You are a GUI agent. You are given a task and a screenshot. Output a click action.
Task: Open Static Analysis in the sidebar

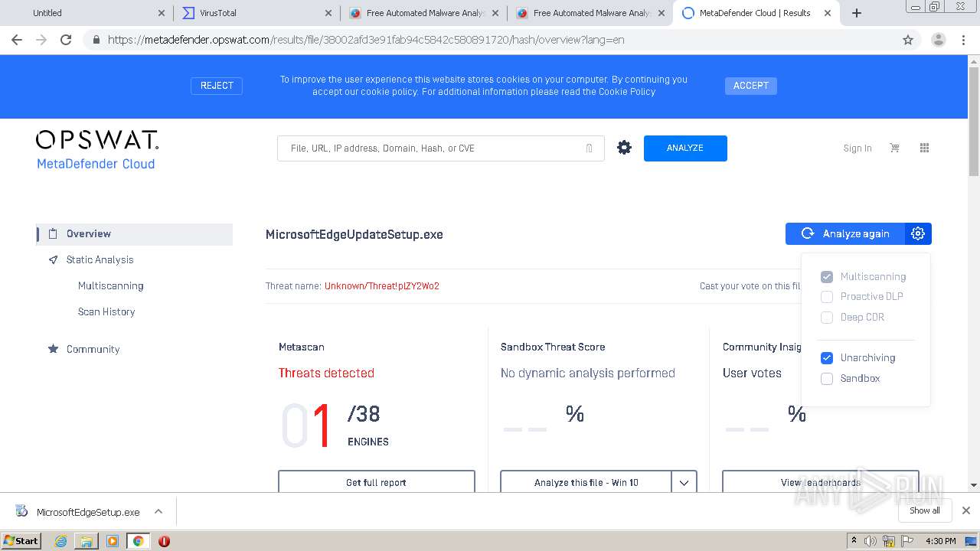point(100,260)
